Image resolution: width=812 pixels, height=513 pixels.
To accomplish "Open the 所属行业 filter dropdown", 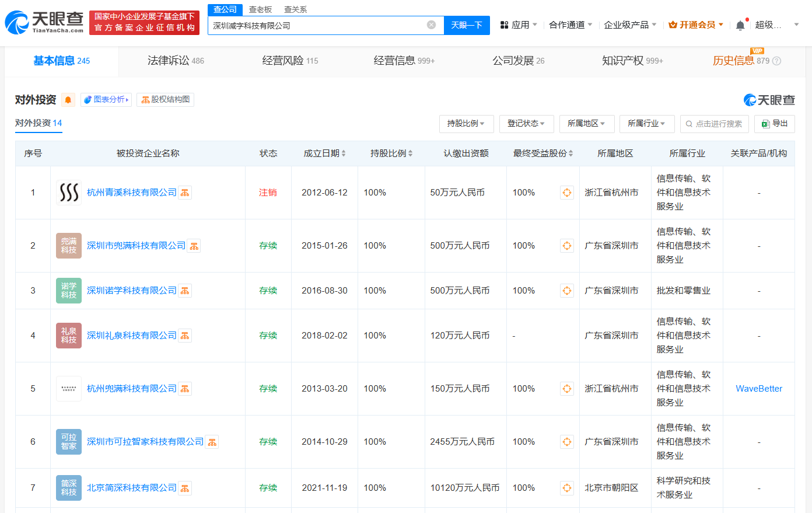I will pos(646,124).
